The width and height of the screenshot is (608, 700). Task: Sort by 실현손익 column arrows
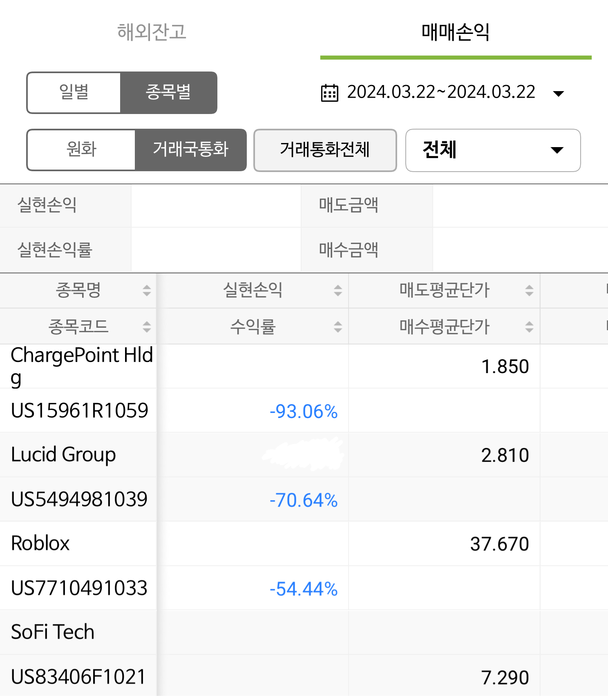(x=338, y=291)
